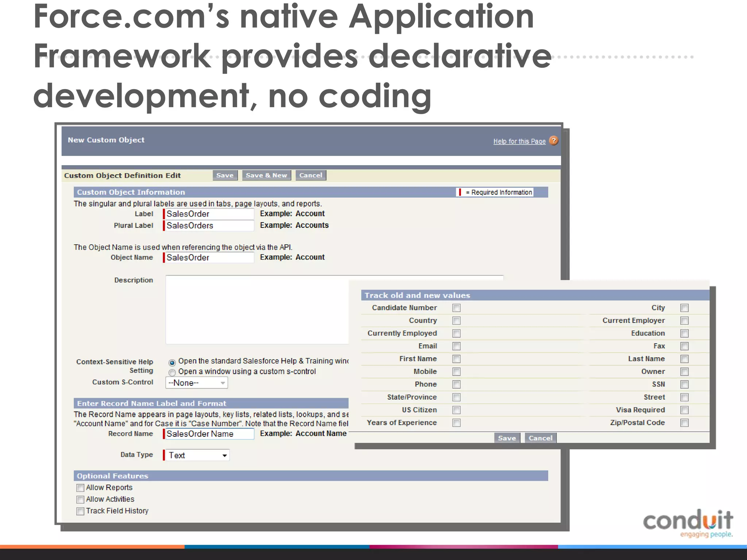Open the Help for this Page link

click(519, 141)
